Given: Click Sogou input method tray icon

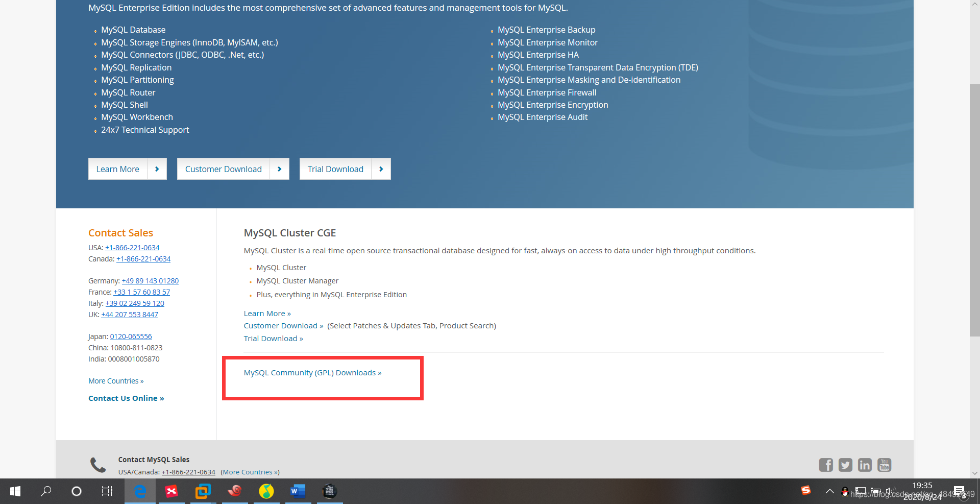Looking at the screenshot, I should pos(806,491).
